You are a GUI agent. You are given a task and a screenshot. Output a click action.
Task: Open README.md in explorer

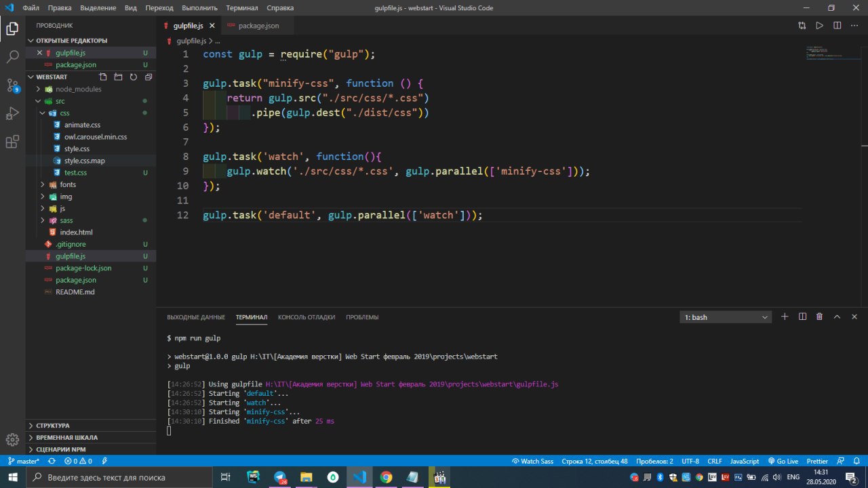point(75,291)
